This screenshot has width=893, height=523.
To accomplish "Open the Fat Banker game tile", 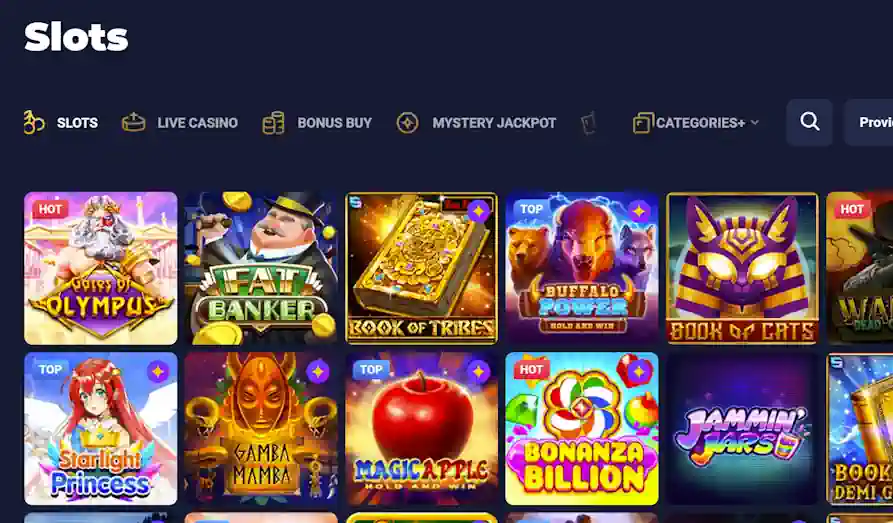I will [261, 268].
